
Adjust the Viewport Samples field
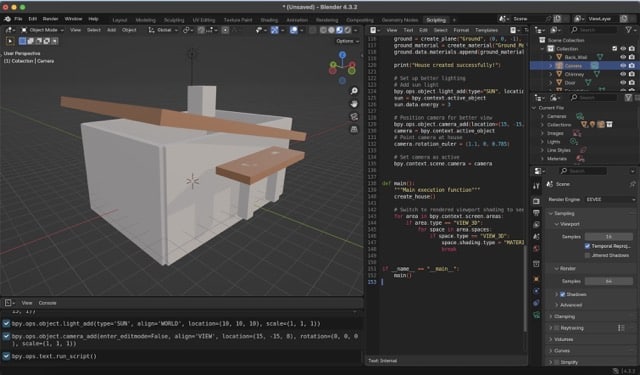coord(609,237)
